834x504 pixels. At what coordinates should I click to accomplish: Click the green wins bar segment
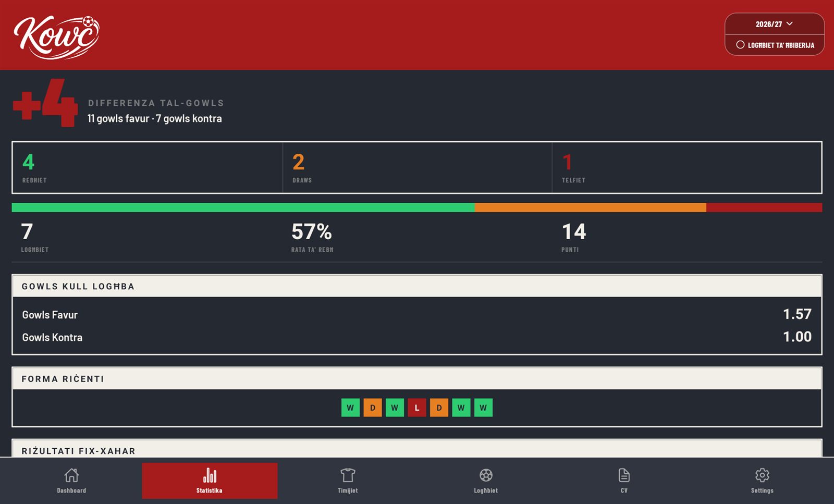[243, 207]
